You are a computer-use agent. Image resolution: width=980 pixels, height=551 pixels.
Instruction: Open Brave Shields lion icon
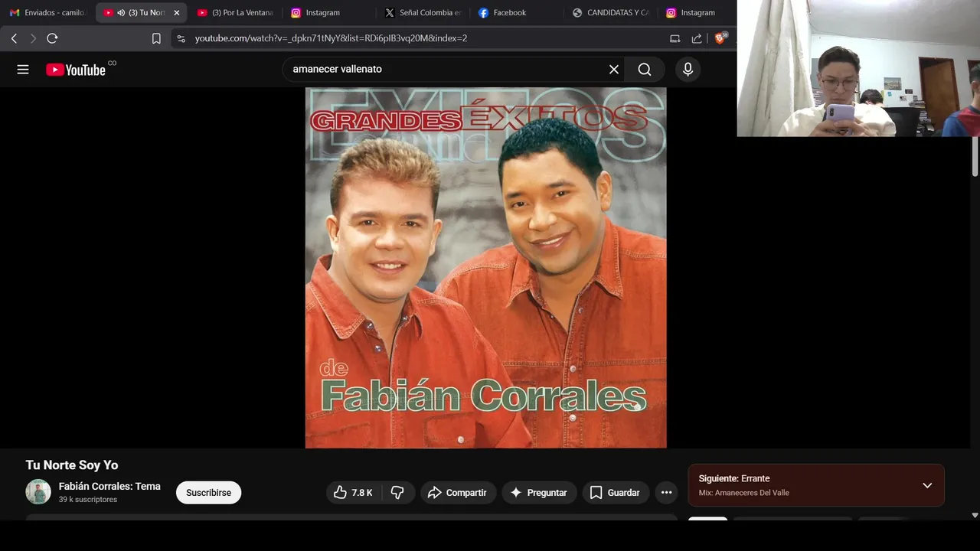pos(720,38)
